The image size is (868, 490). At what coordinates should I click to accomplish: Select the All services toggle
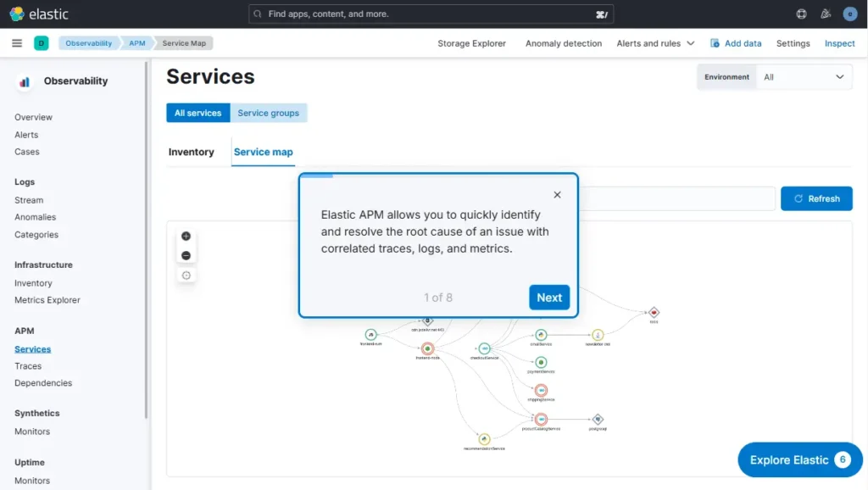(x=198, y=113)
